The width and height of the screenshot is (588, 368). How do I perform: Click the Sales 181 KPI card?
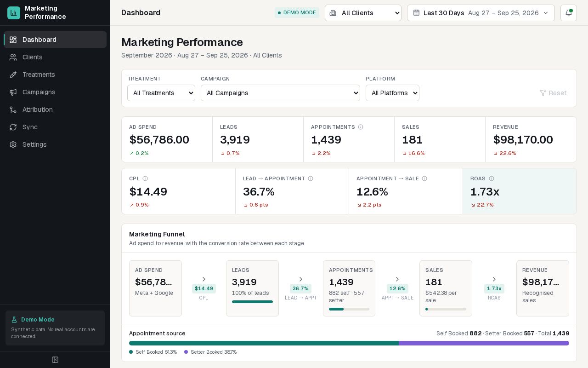(x=440, y=139)
